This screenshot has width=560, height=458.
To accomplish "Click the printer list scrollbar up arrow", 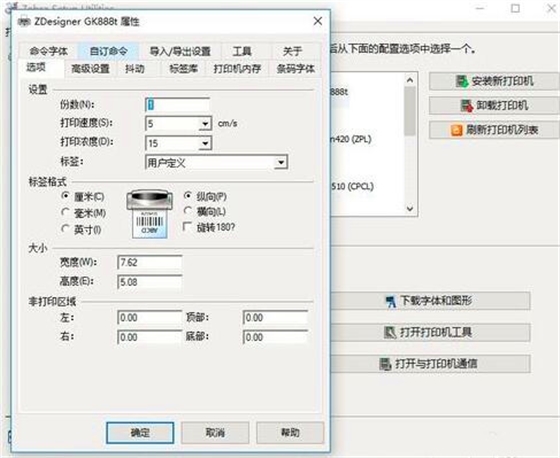I will coord(410,80).
